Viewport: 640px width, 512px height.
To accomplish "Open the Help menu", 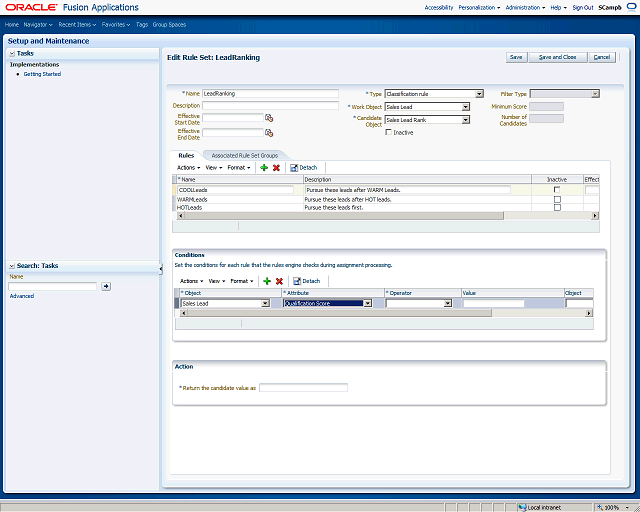I will pos(558,7).
